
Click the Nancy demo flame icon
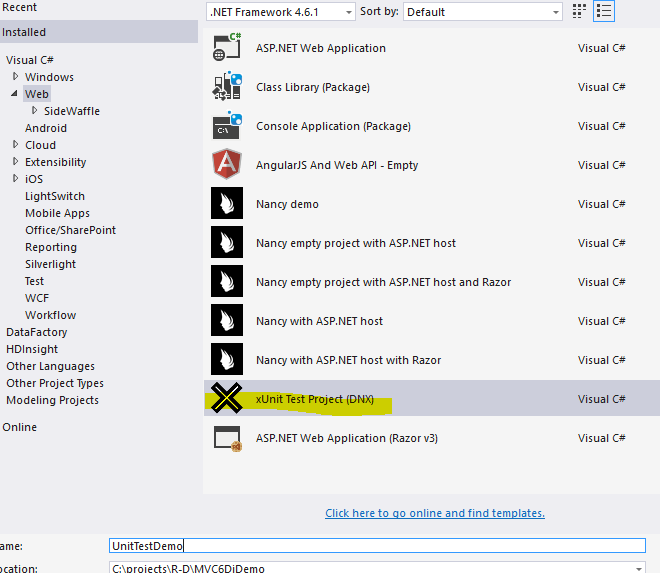click(x=227, y=203)
